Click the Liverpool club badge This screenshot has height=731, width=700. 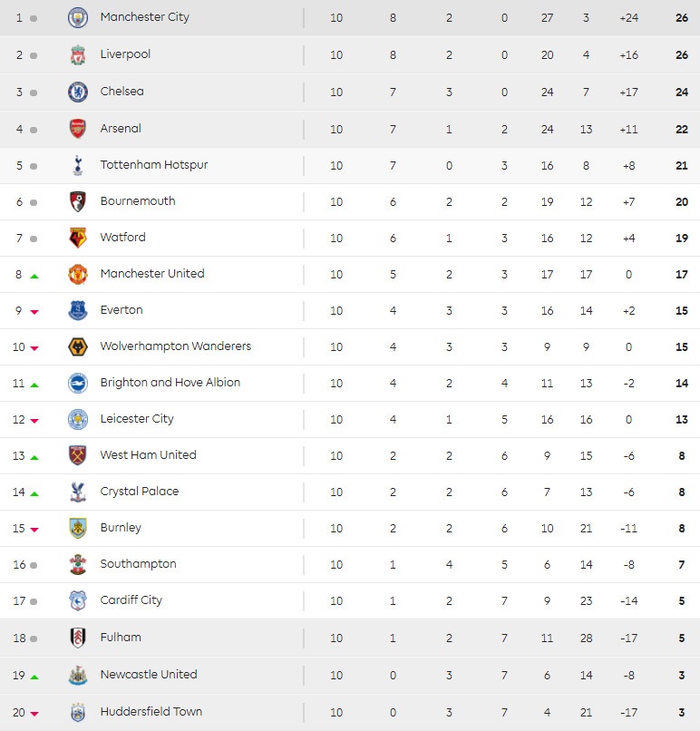[x=78, y=54]
